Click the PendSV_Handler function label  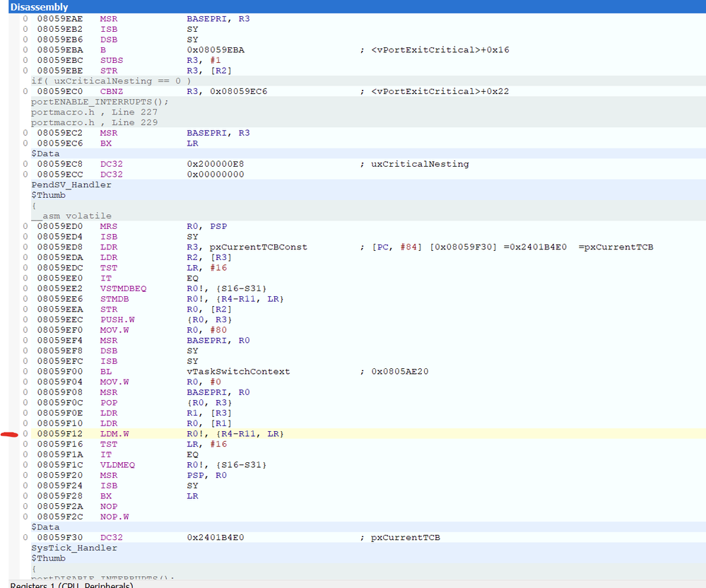(x=71, y=184)
